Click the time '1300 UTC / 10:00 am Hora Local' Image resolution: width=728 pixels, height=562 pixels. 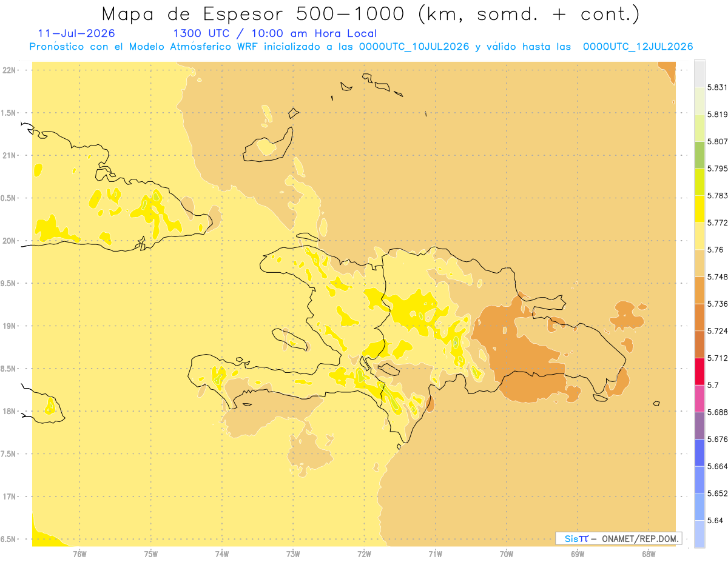pyautogui.click(x=275, y=33)
